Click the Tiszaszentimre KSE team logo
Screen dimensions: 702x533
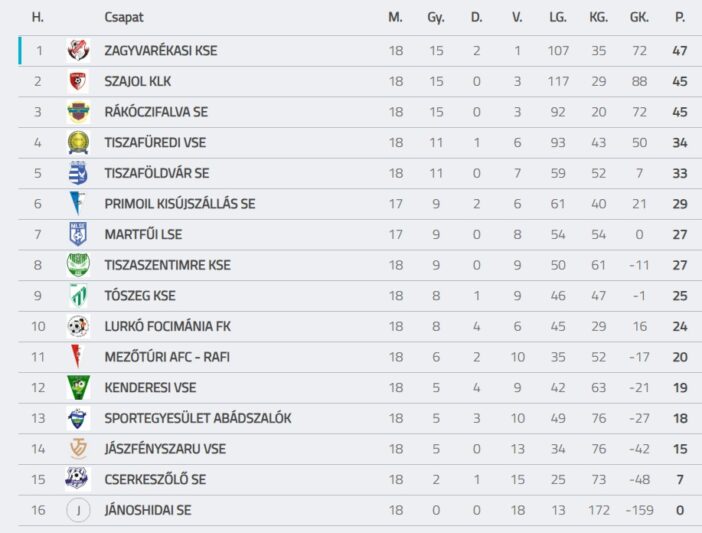(x=77, y=265)
